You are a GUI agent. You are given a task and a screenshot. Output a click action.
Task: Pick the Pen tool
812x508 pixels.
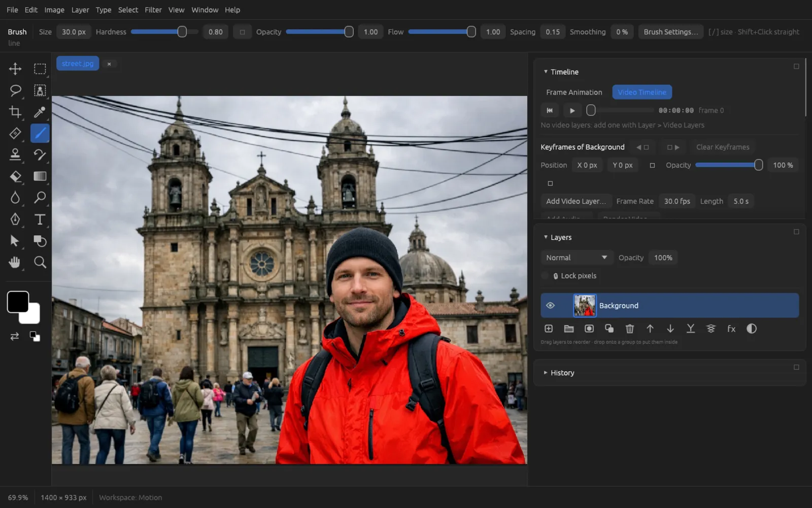pos(15,219)
